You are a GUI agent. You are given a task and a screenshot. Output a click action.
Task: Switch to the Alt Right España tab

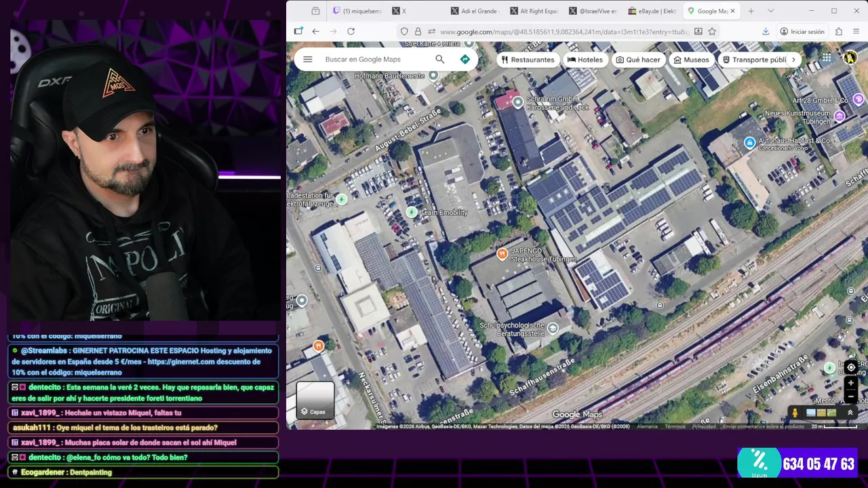534,11
